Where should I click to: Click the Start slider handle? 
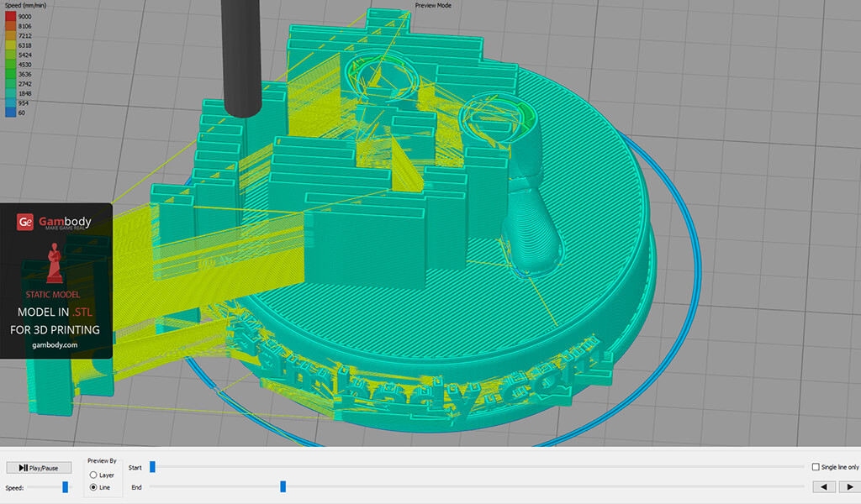pos(152,467)
